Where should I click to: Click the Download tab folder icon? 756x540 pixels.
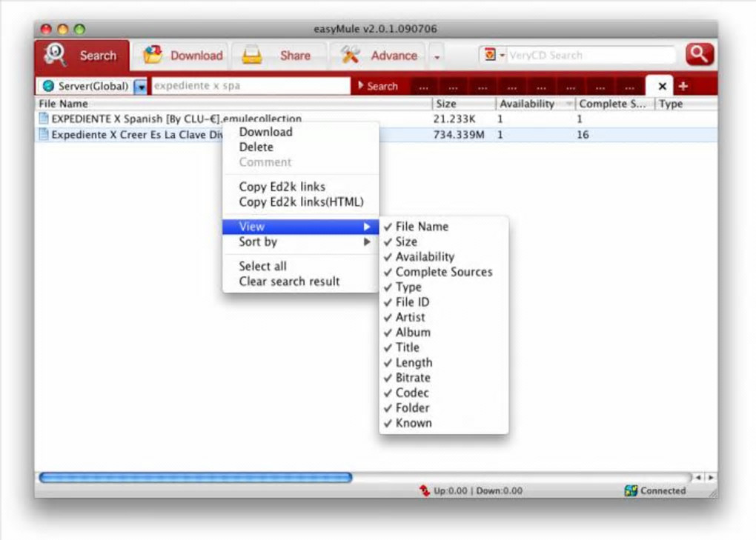153,55
